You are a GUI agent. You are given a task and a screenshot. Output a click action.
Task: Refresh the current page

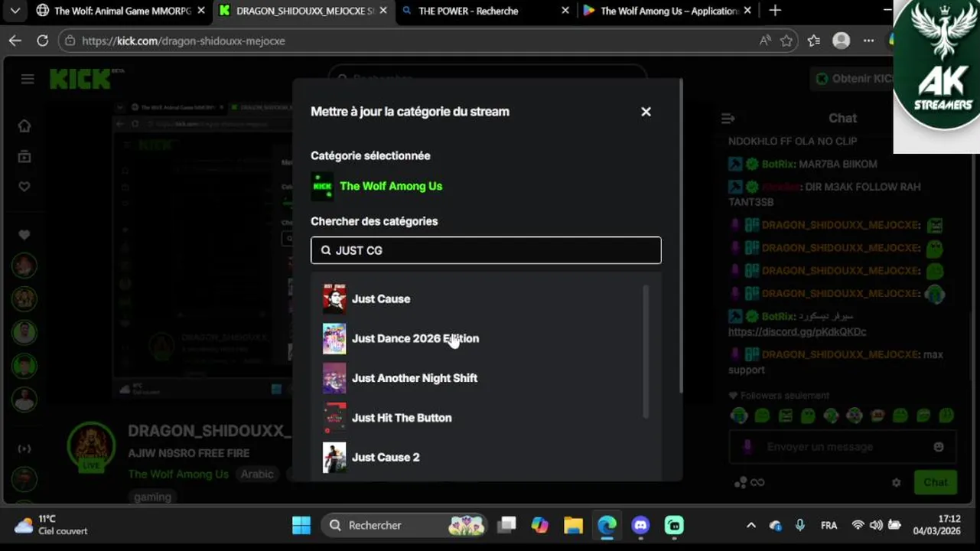[43, 41]
